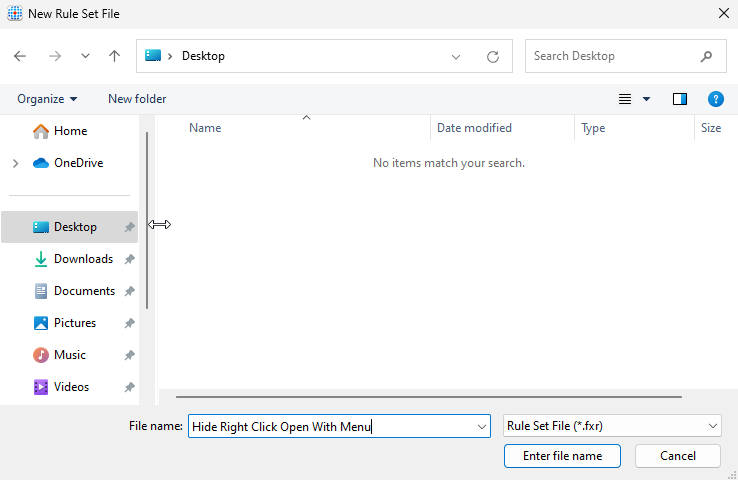
Task: Toggle the preview pane icon
Action: (680, 99)
